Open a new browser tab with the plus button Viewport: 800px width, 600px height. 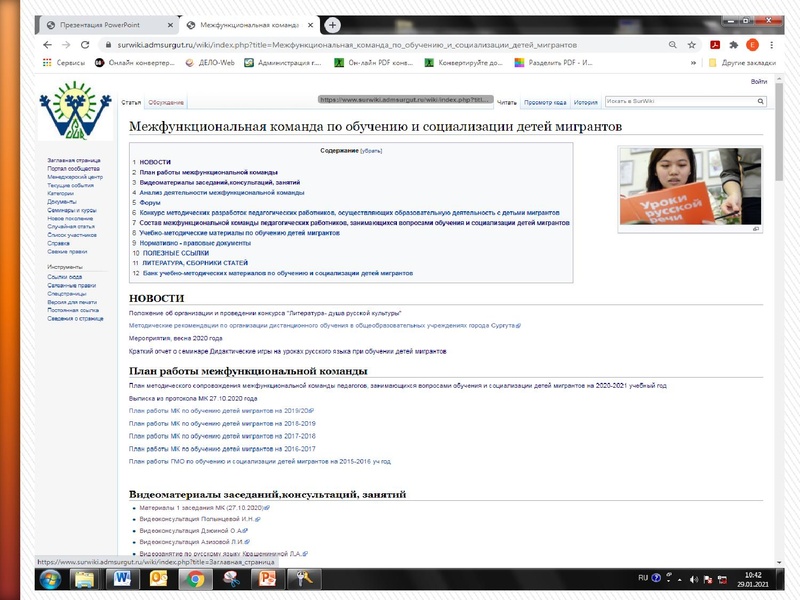332,25
